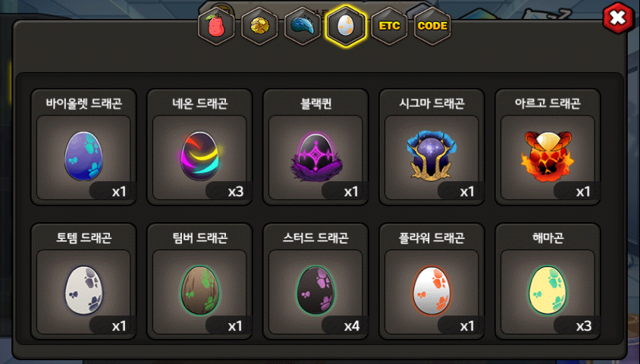Open the CODE tab

[x=432, y=26]
